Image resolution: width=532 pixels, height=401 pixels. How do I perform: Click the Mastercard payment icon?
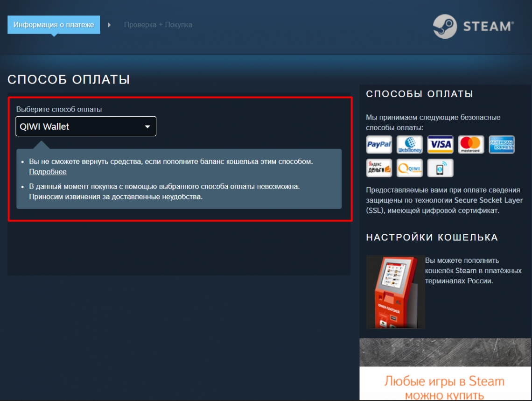pyautogui.click(x=471, y=144)
